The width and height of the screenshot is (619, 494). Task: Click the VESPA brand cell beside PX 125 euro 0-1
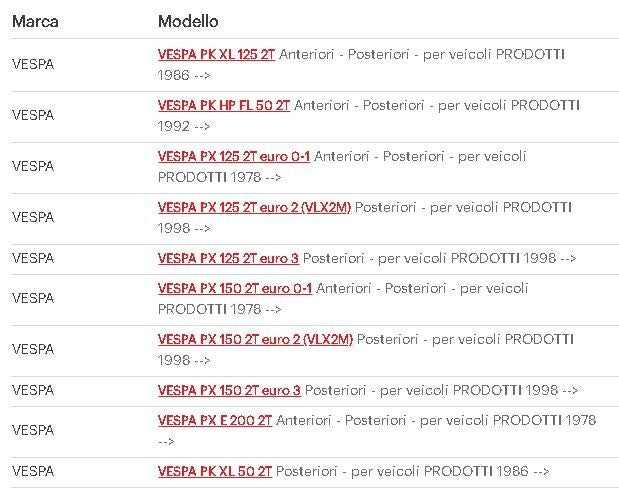33,166
